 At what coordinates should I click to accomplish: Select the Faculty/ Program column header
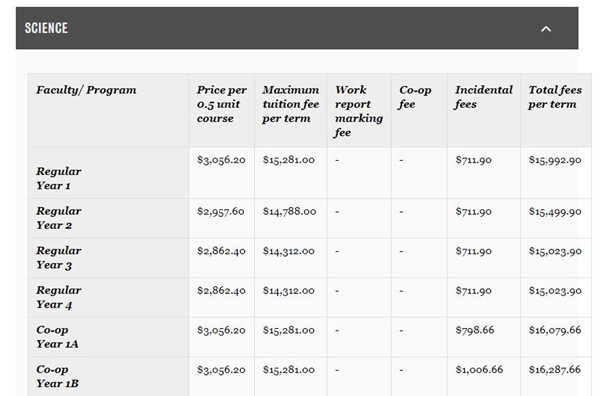point(86,90)
